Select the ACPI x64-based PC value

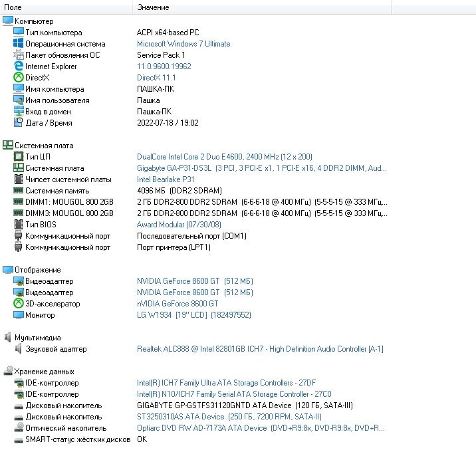[168, 32]
